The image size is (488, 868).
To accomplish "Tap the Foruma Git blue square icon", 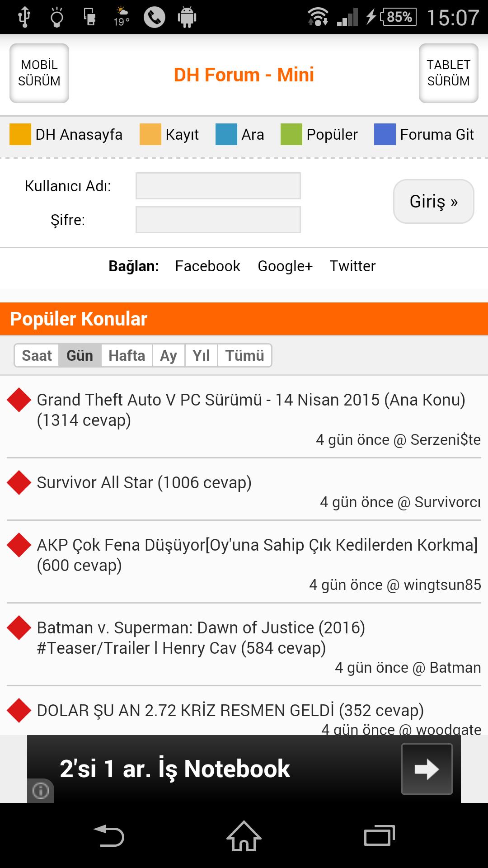I will [x=385, y=134].
